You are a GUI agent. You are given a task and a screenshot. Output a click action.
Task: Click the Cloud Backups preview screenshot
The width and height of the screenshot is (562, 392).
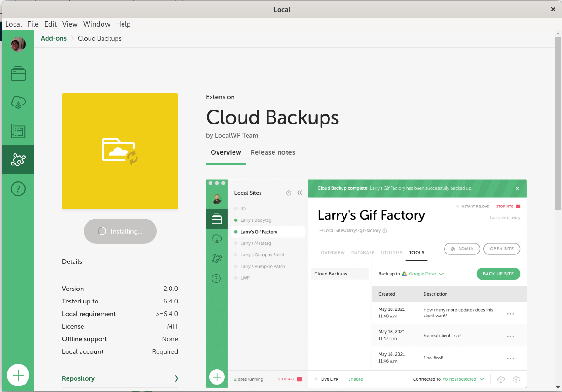(366, 283)
